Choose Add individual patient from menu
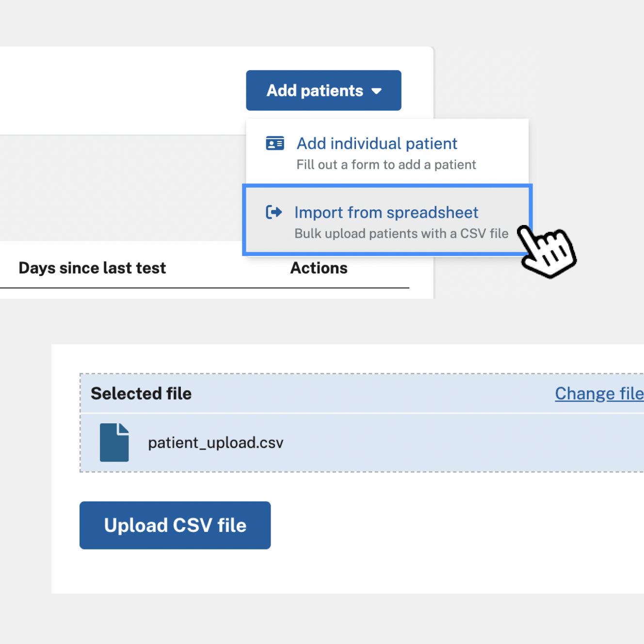This screenshot has height=644, width=644. click(x=377, y=144)
